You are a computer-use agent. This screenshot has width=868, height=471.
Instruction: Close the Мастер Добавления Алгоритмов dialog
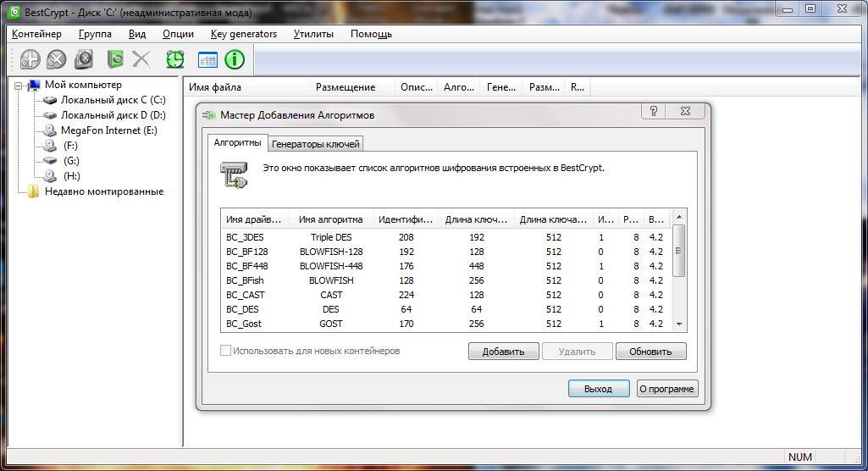click(685, 111)
